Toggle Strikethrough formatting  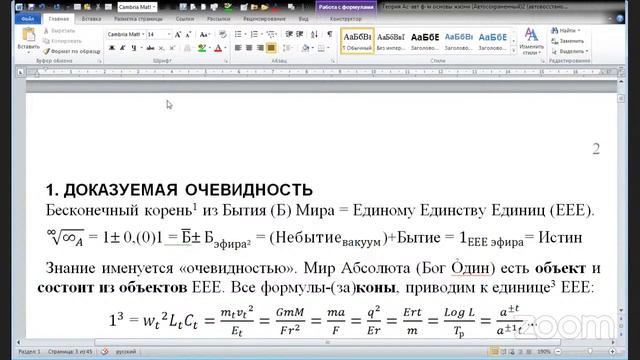pos(150,48)
